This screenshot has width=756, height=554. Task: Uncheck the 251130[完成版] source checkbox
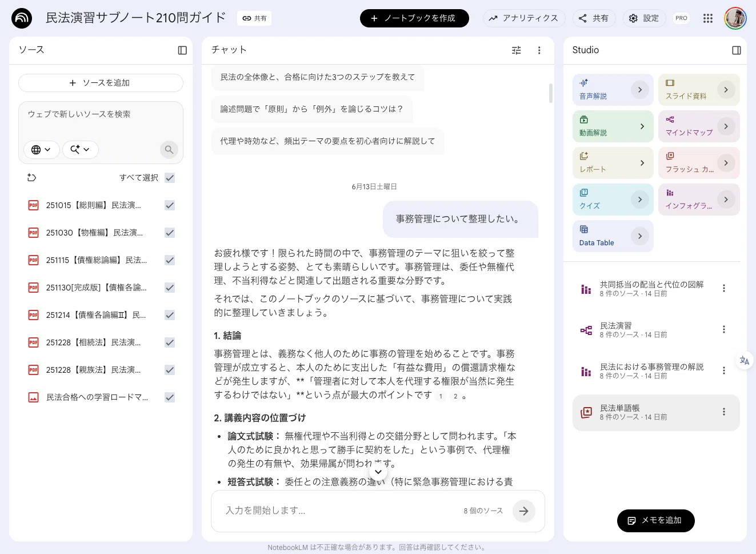click(170, 288)
